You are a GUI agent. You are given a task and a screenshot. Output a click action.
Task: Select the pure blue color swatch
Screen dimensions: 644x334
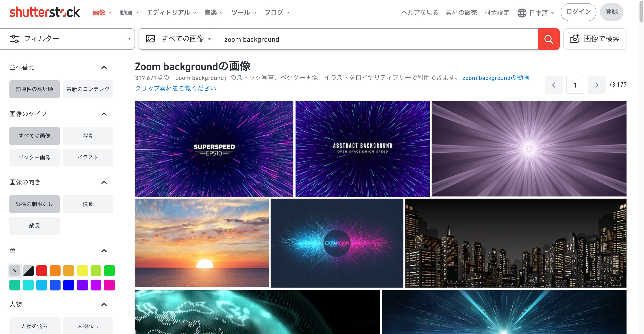(69, 285)
